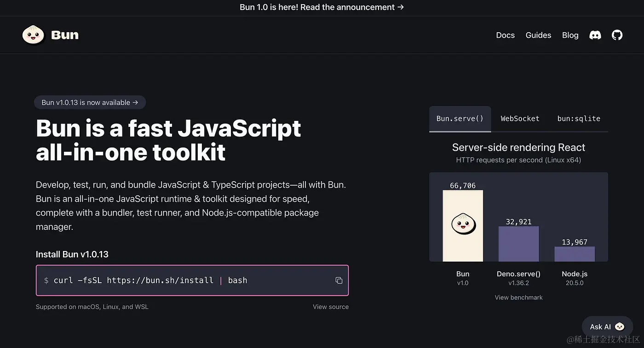
Task: Copy the curl install command
Action: (339, 280)
